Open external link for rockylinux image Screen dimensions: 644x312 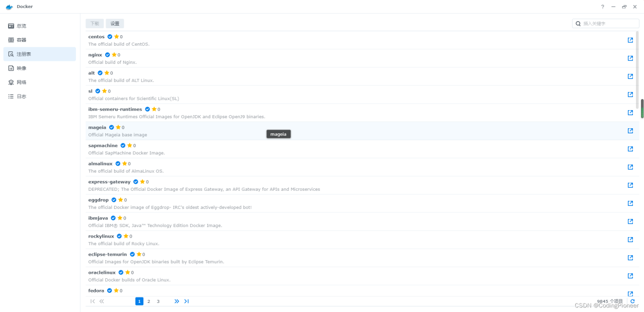(x=630, y=240)
